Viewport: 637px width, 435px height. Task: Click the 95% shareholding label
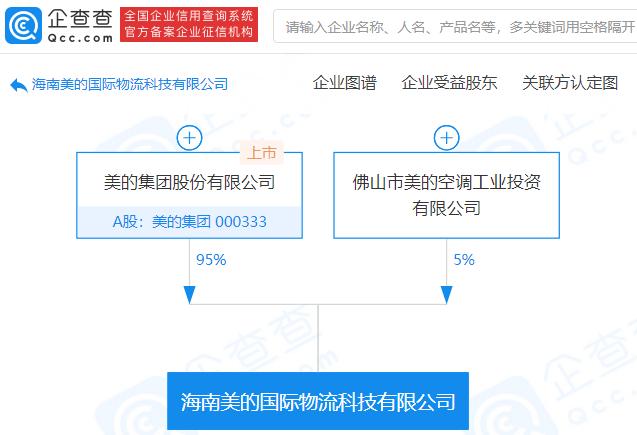tap(211, 260)
